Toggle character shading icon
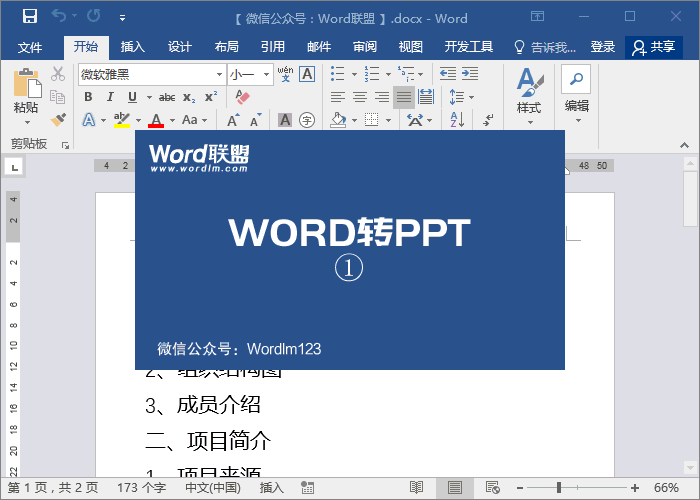 pos(285,120)
